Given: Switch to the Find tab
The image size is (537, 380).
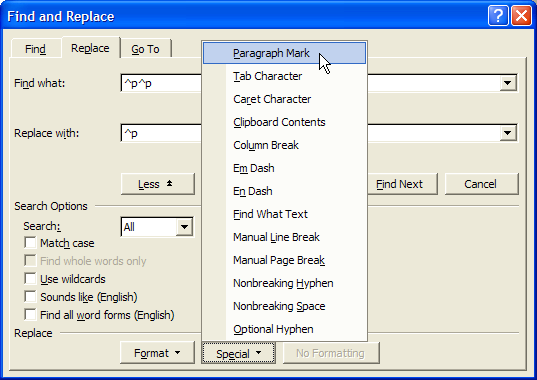Looking at the screenshot, I should (x=36, y=49).
